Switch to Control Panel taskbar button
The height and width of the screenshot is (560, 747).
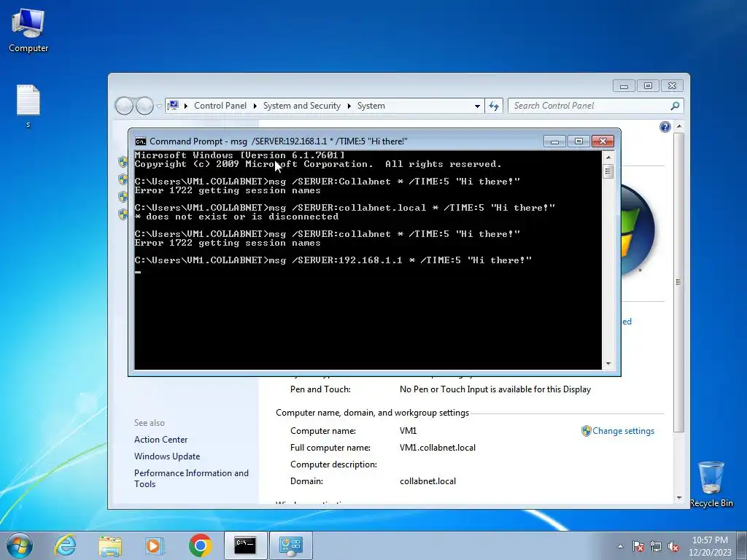290,545
